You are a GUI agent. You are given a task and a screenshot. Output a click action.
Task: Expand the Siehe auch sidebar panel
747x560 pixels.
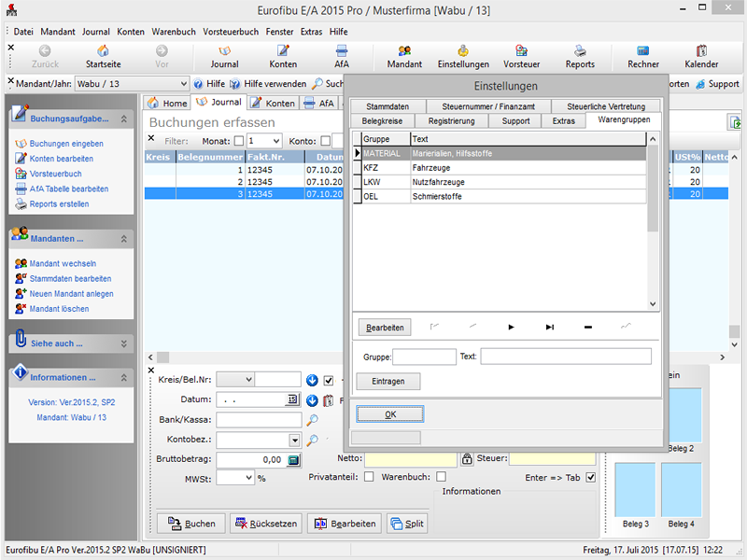pos(123,343)
